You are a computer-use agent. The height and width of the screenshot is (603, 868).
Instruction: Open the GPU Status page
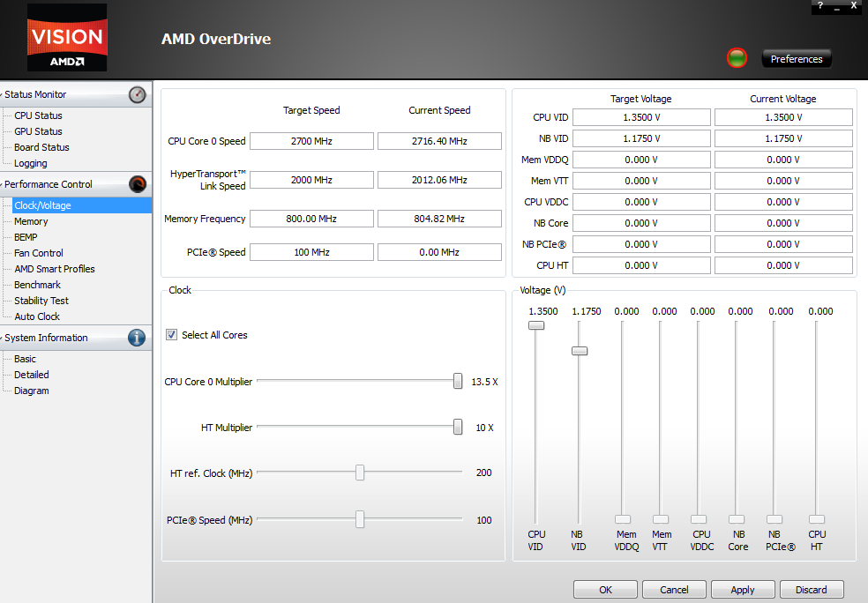pos(38,131)
